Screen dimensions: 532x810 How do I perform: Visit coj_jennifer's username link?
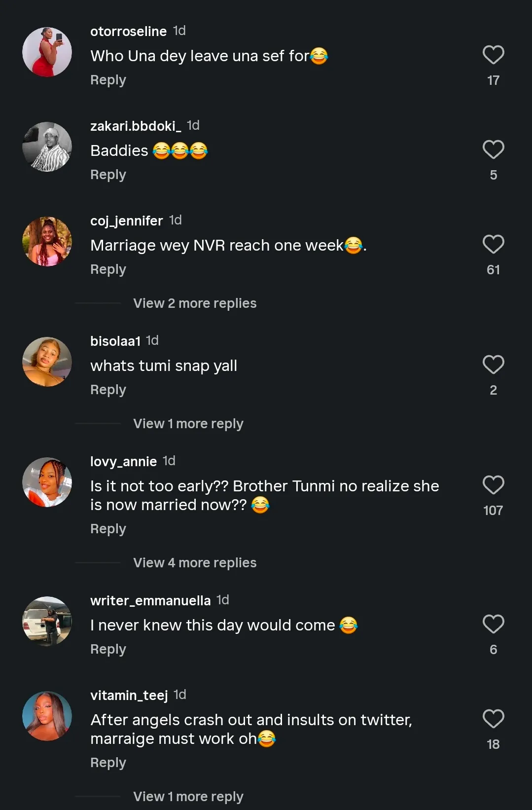(x=126, y=221)
